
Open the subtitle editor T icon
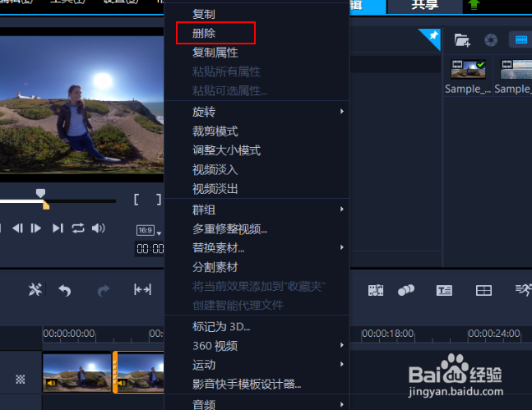point(444,290)
